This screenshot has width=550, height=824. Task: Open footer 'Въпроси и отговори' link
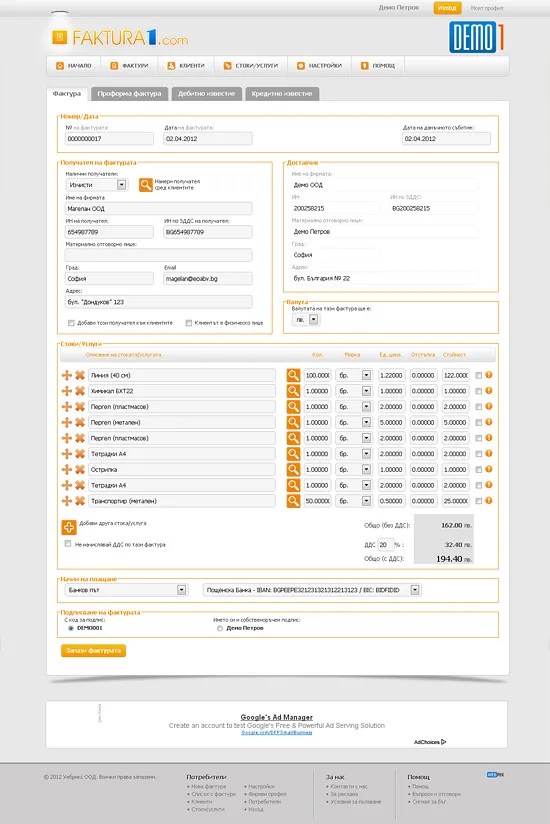(437, 794)
